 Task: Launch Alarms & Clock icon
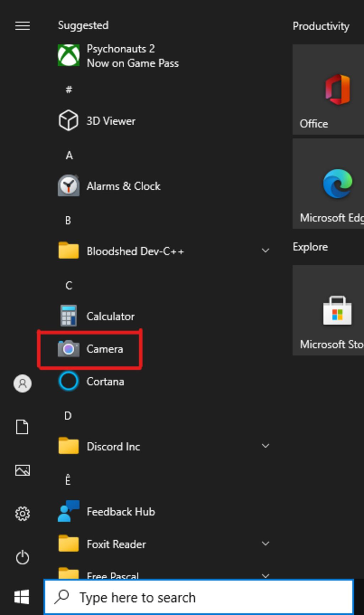point(69,185)
